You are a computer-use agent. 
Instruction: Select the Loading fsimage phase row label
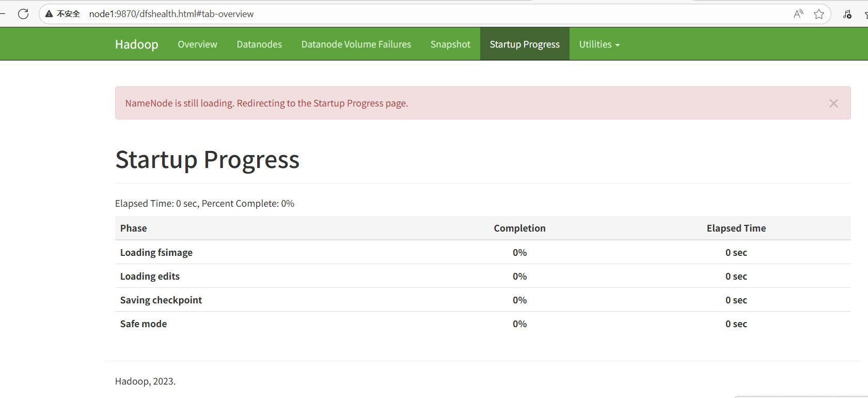coord(156,253)
